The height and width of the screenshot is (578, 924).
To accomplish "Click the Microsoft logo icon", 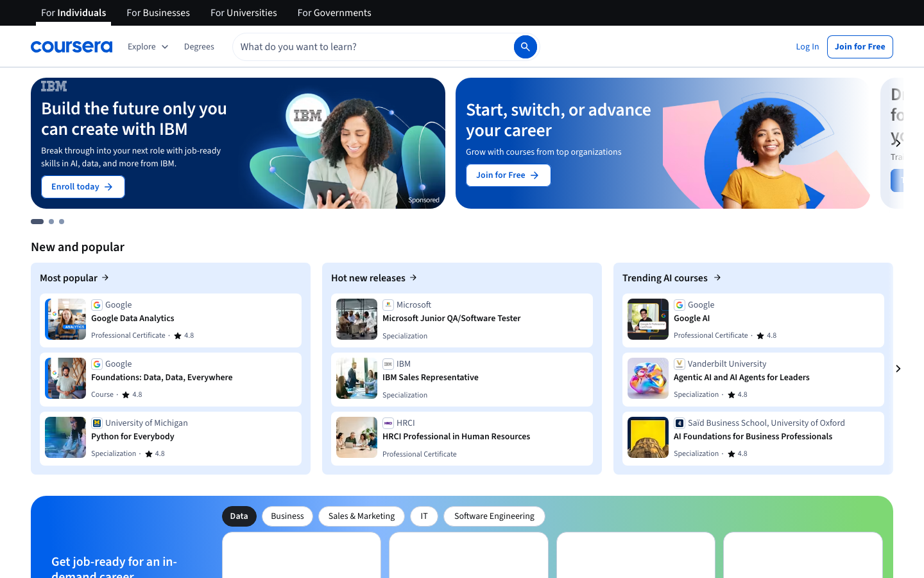I will click(388, 305).
